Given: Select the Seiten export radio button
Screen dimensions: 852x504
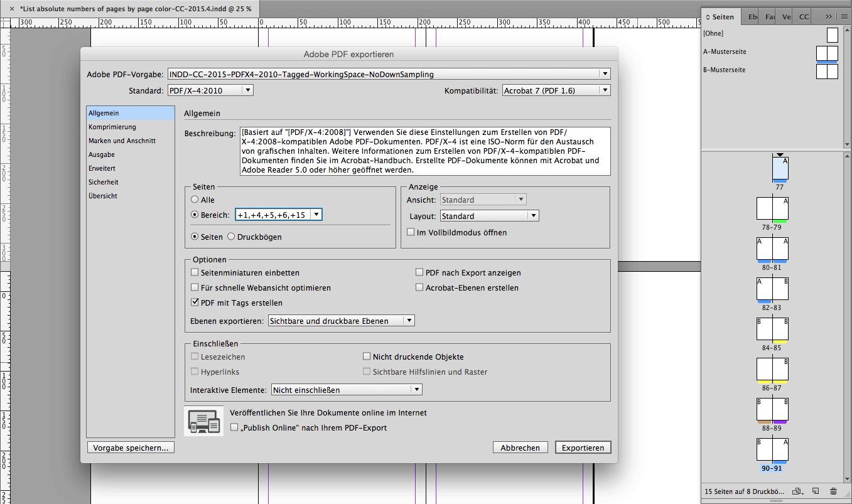Looking at the screenshot, I should point(195,237).
